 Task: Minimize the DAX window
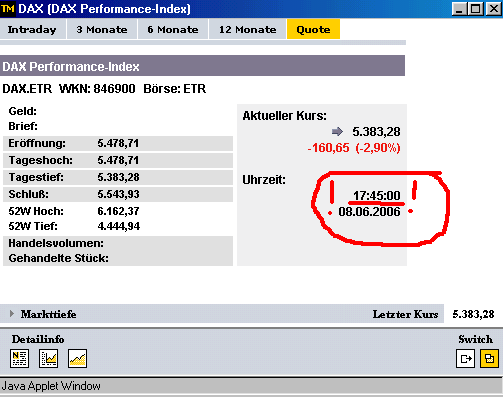coord(459,9)
